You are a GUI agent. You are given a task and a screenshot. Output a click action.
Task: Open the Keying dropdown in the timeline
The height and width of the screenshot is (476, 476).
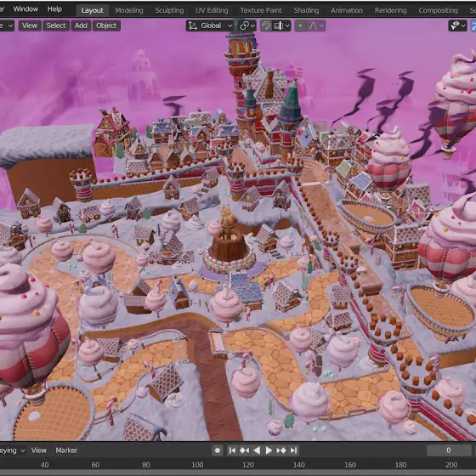[12, 450]
